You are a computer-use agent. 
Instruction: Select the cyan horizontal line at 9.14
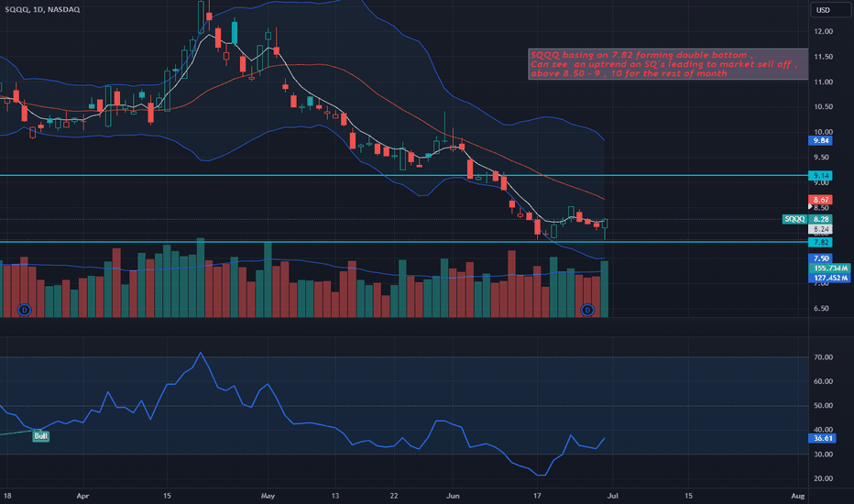click(403, 175)
